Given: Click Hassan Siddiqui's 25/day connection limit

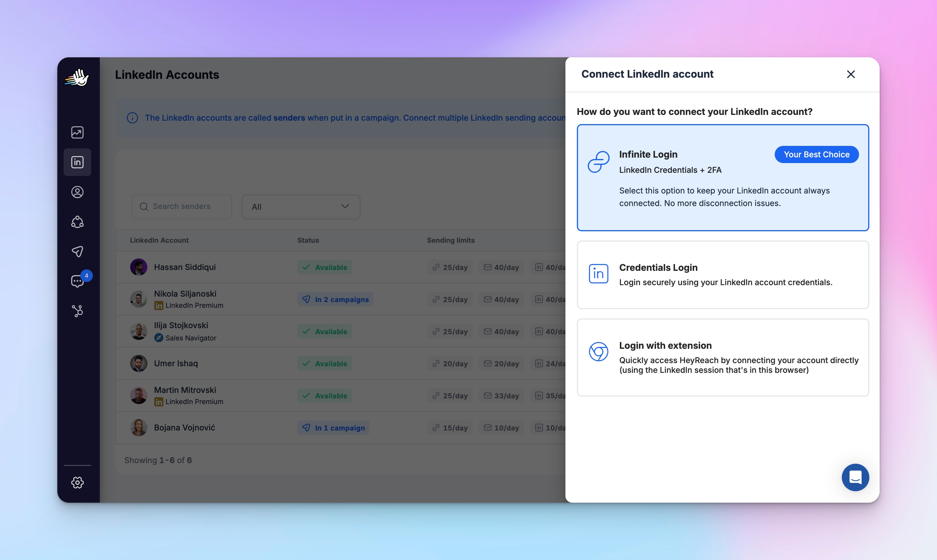Looking at the screenshot, I should point(450,267).
